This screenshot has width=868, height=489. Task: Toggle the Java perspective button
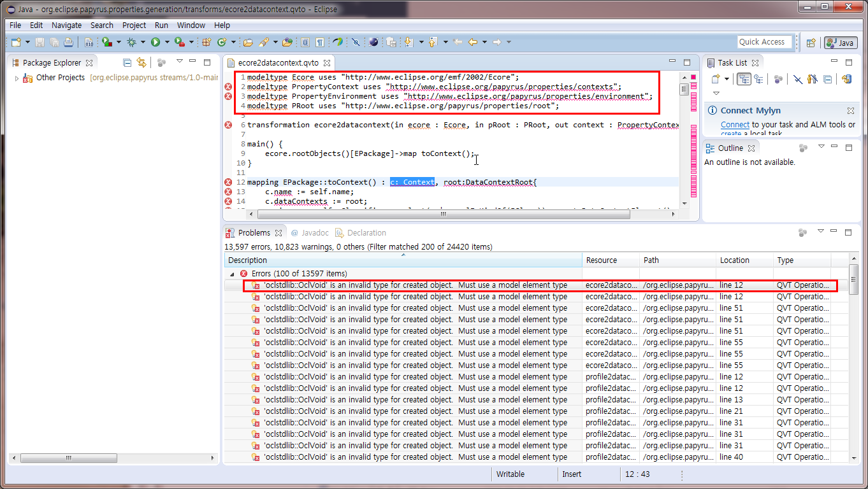pyautogui.click(x=840, y=43)
